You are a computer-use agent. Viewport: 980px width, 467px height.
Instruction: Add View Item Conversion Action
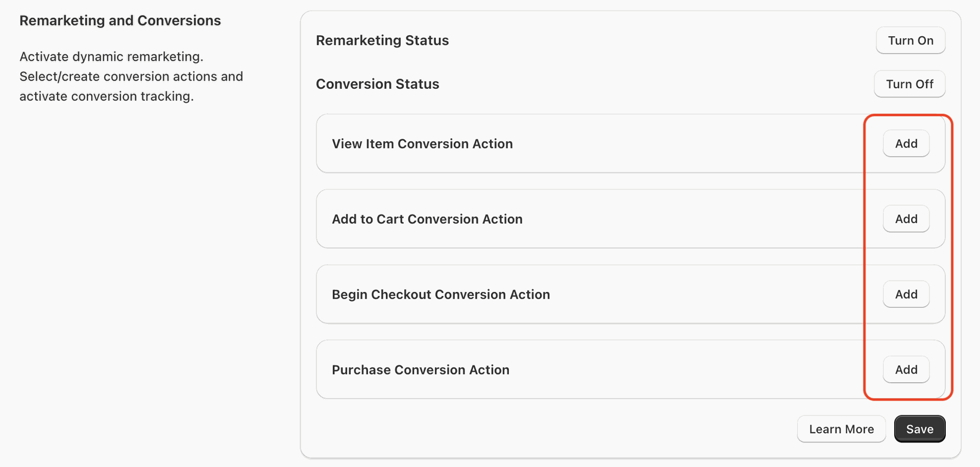tap(905, 144)
